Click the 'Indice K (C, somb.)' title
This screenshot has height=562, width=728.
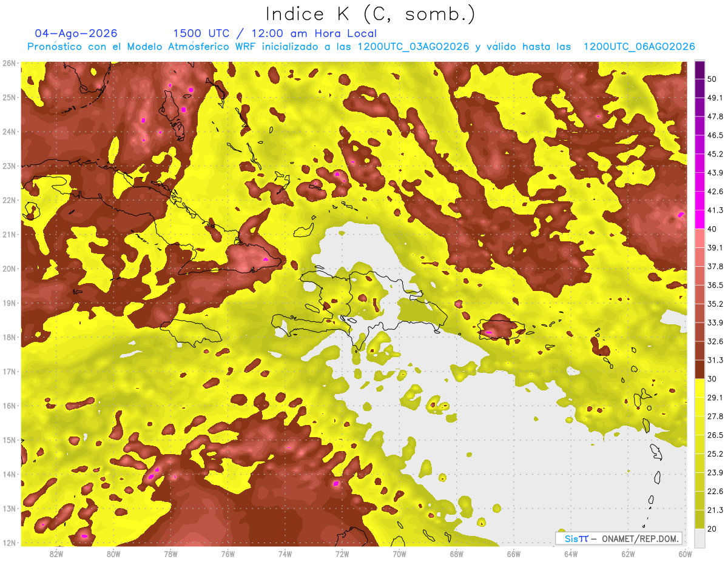click(x=371, y=14)
